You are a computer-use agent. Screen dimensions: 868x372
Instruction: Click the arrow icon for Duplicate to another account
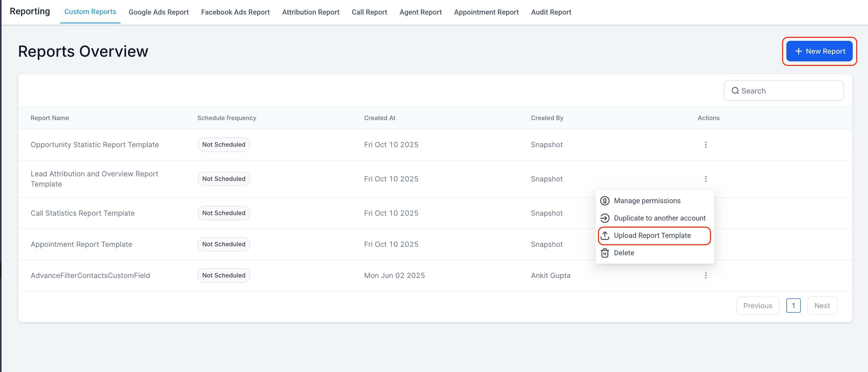click(605, 218)
